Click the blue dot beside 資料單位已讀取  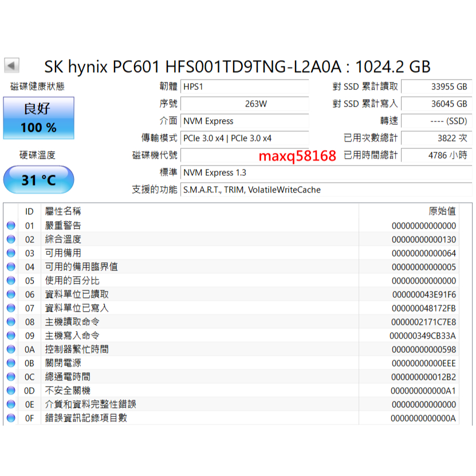(x=10, y=294)
